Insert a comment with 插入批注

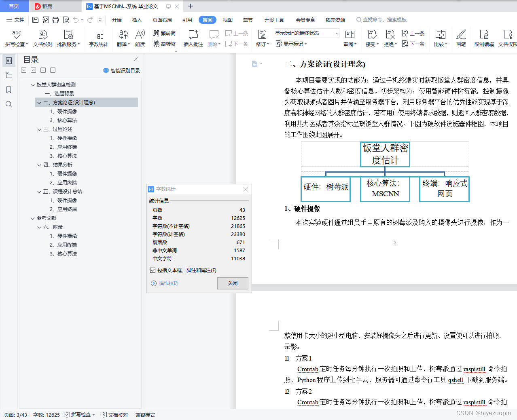193,38
